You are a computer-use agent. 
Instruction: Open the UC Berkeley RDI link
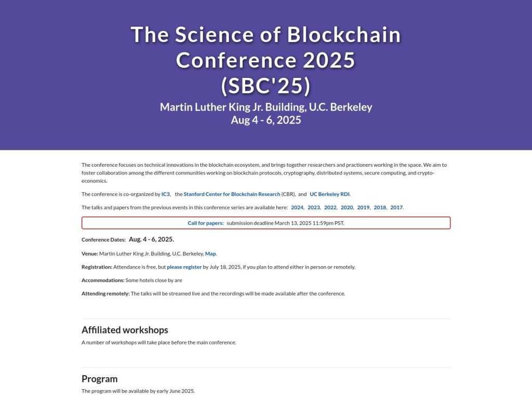pyautogui.click(x=329, y=194)
